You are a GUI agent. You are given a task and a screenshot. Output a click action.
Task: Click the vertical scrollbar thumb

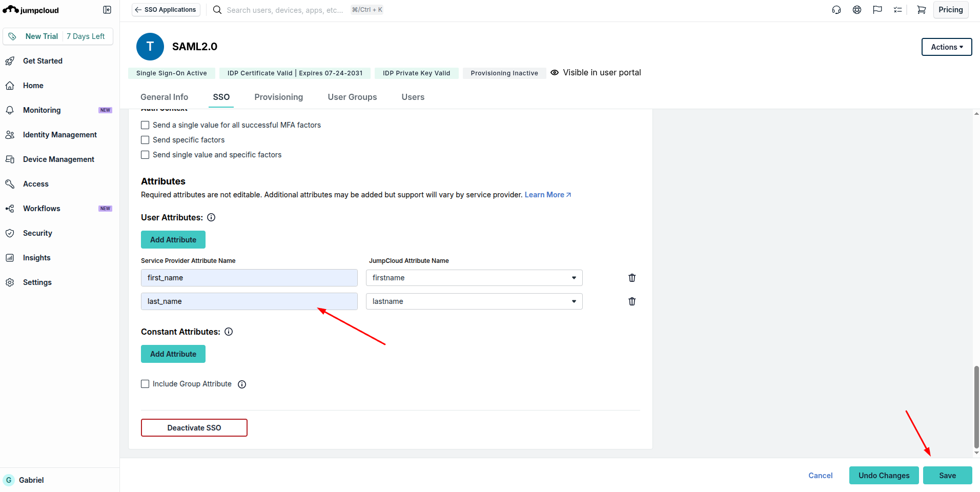click(976, 407)
